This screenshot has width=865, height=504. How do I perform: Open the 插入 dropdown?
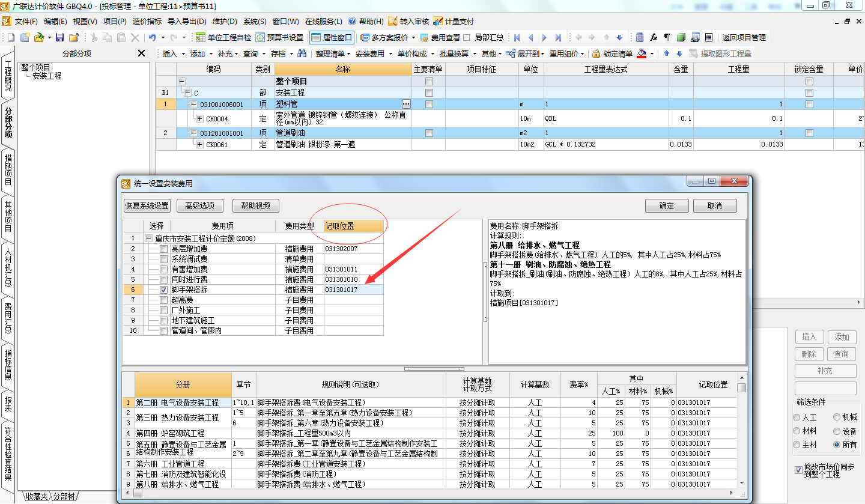point(174,53)
